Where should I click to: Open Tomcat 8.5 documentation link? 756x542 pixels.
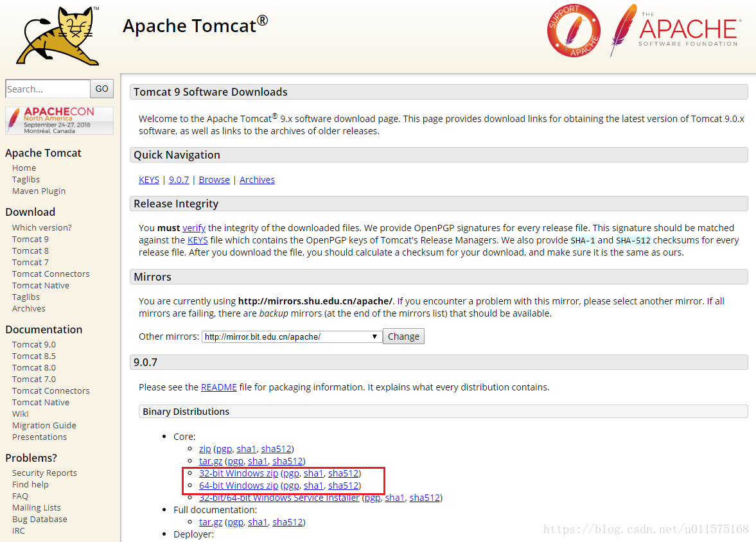(x=34, y=356)
